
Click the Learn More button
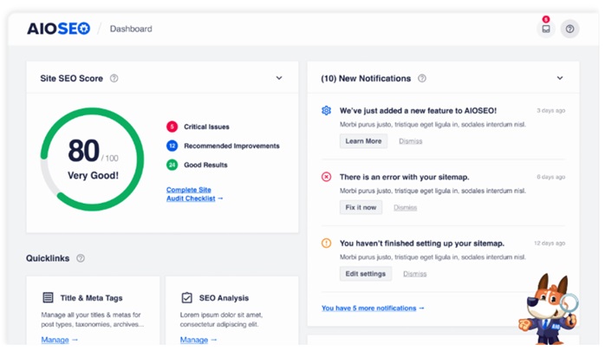(x=363, y=141)
